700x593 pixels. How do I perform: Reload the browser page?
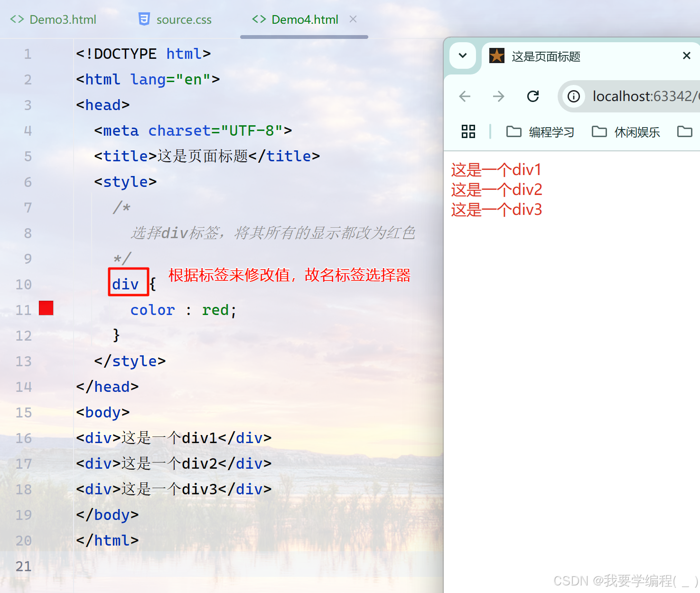(x=533, y=96)
